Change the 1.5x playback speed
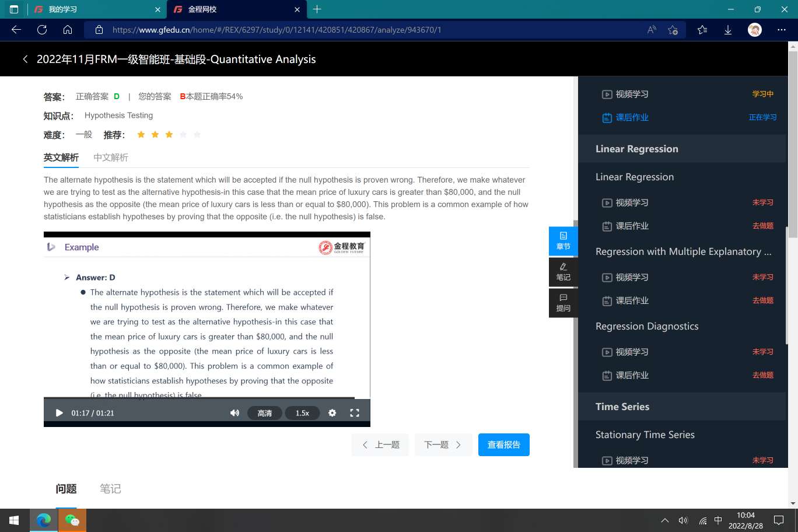The height and width of the screenshot is (532, 798). point(302,413)
